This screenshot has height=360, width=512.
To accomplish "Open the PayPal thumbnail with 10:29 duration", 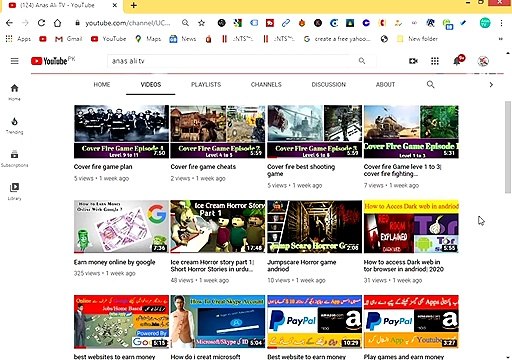I will point(314,322).
